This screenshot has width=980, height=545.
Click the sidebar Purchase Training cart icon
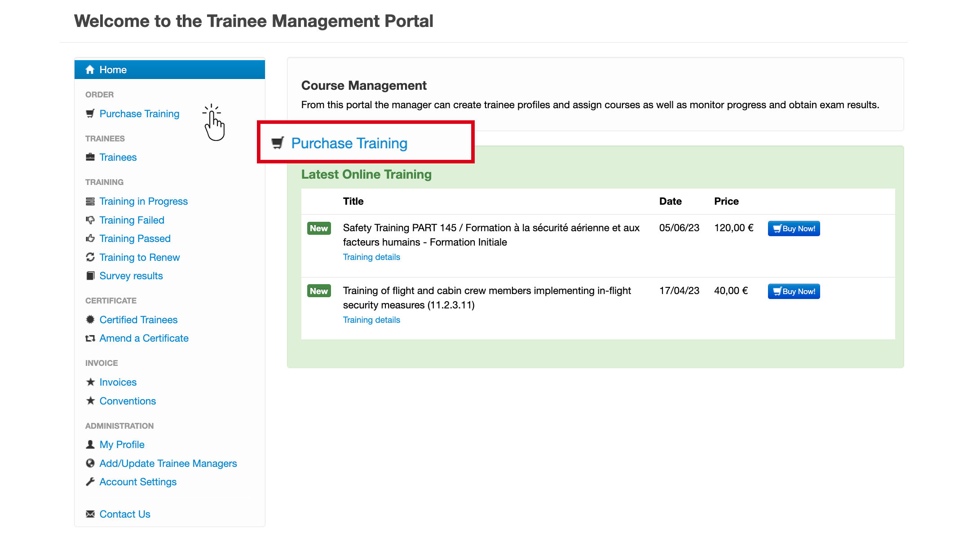(90, 114)
